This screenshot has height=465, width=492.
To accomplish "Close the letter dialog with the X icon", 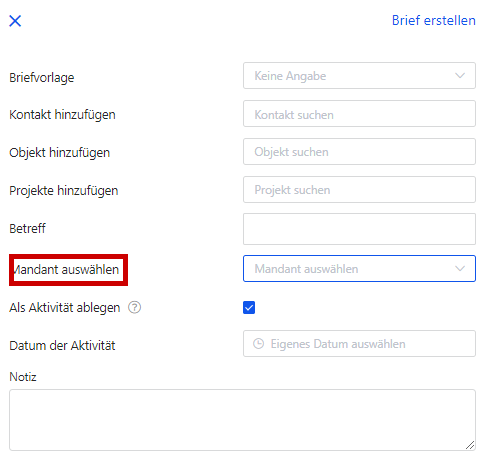I will coord(15,21).
